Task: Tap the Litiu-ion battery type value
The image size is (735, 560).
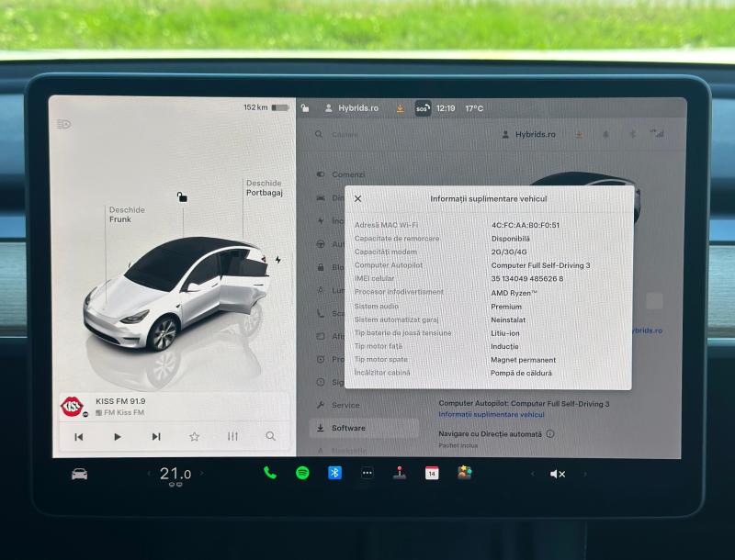Action: (504, 333)
